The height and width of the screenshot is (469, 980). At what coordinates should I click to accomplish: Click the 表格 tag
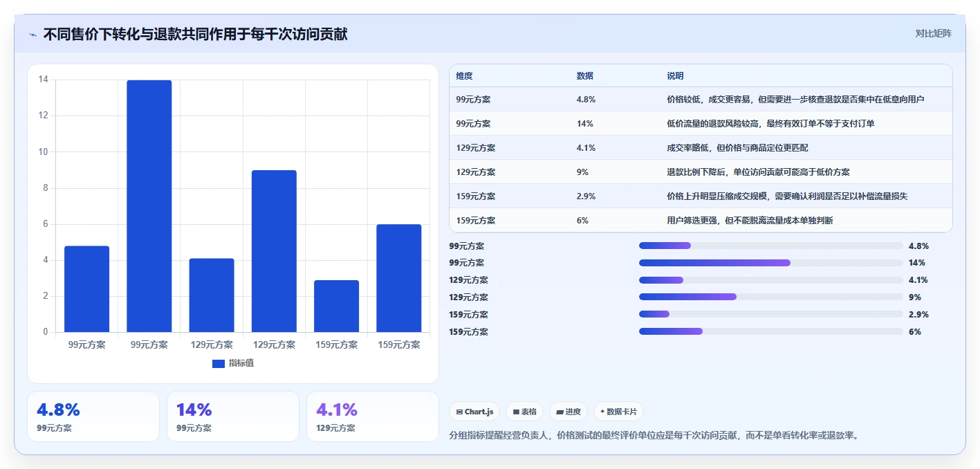(x=524, y=412)
